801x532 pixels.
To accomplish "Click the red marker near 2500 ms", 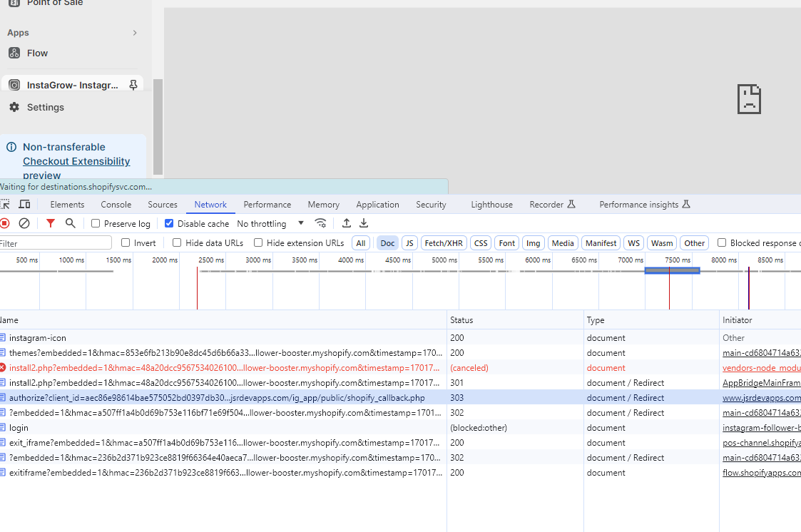I will (x=197, y=288).
